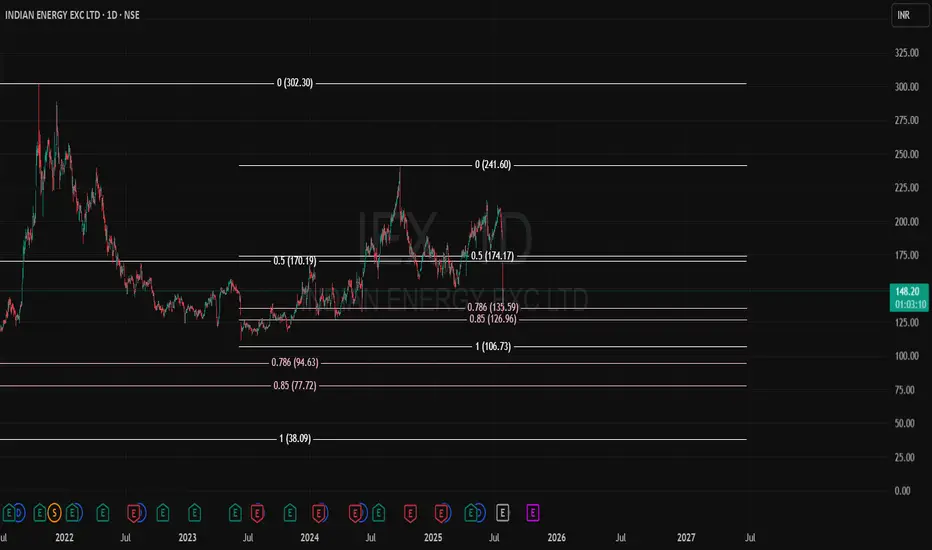Screen dimensions: 932x550
Task: Click the 2026 label on time axis
Action: pos(556,538)
